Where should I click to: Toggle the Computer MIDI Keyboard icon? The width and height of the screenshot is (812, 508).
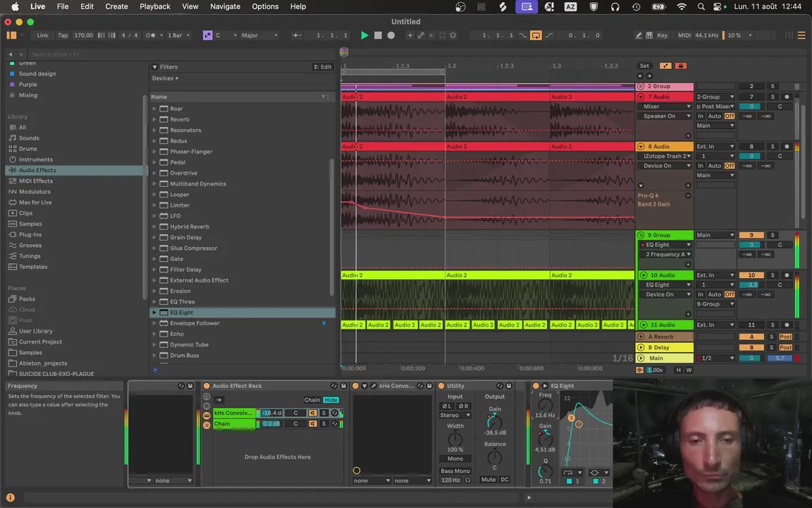click(649, 35)
